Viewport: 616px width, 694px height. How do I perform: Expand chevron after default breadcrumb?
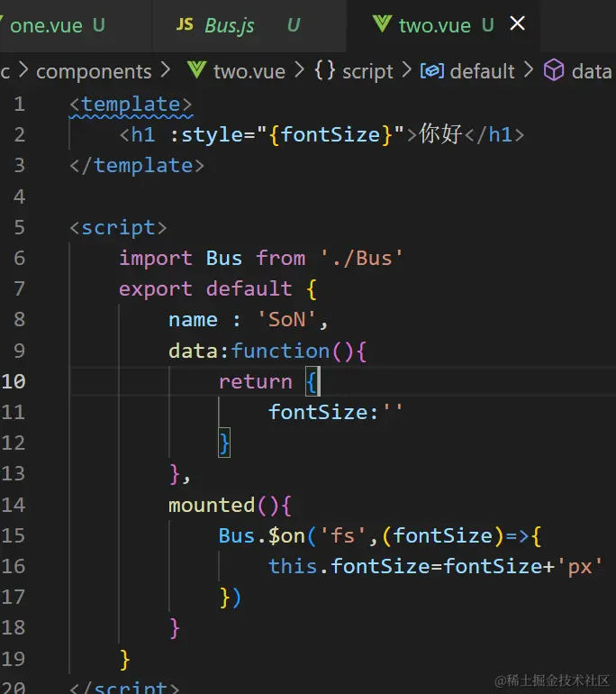[x=529, y=70]
